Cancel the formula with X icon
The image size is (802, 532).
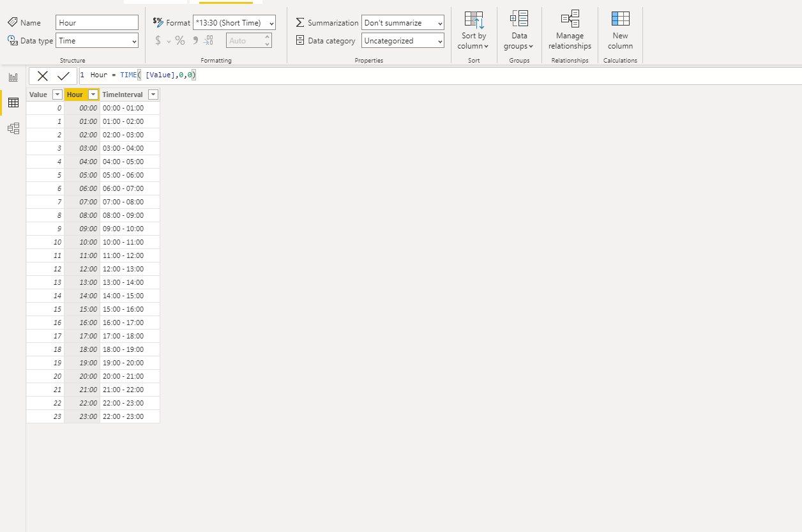(43, 76)
